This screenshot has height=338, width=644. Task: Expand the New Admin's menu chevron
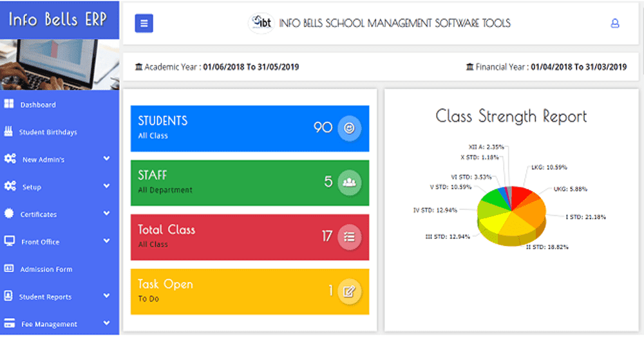106,158
